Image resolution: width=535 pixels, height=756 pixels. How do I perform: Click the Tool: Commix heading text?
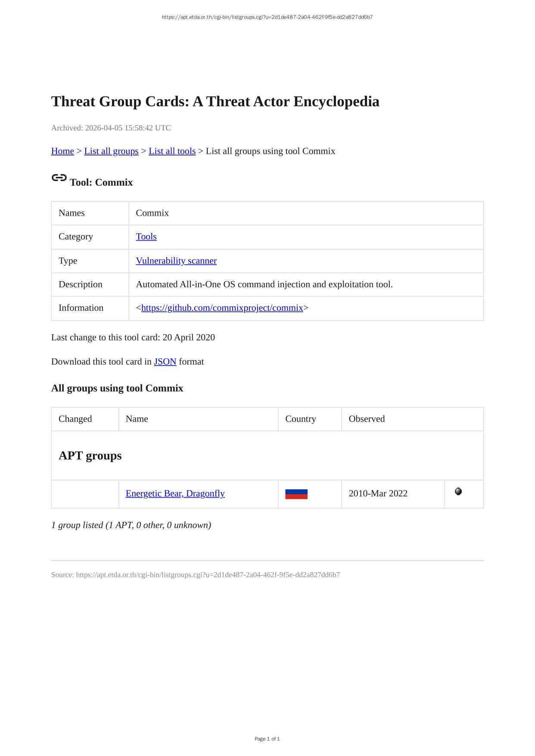101,183
